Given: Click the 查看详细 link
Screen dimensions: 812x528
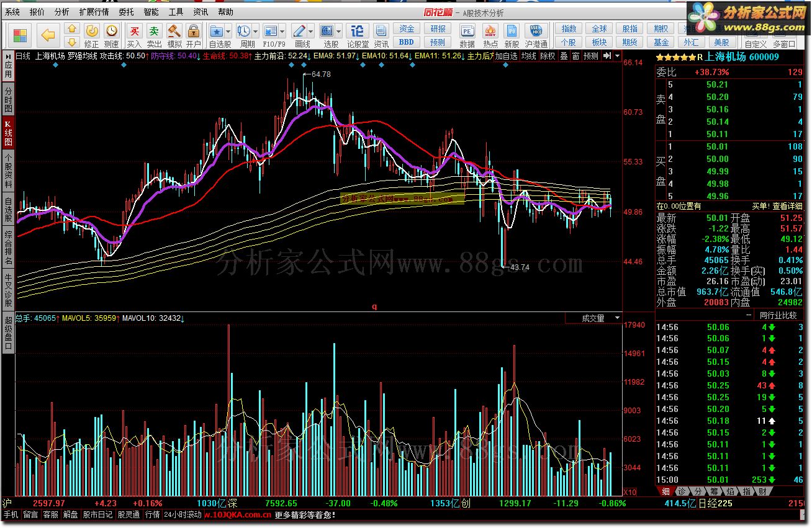Looking at the screenshot, I should tap(787, 206).
